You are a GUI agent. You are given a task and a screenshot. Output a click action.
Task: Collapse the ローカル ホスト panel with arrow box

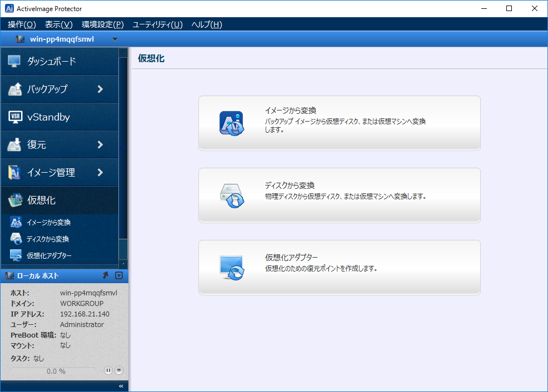(x=118, y=275)
